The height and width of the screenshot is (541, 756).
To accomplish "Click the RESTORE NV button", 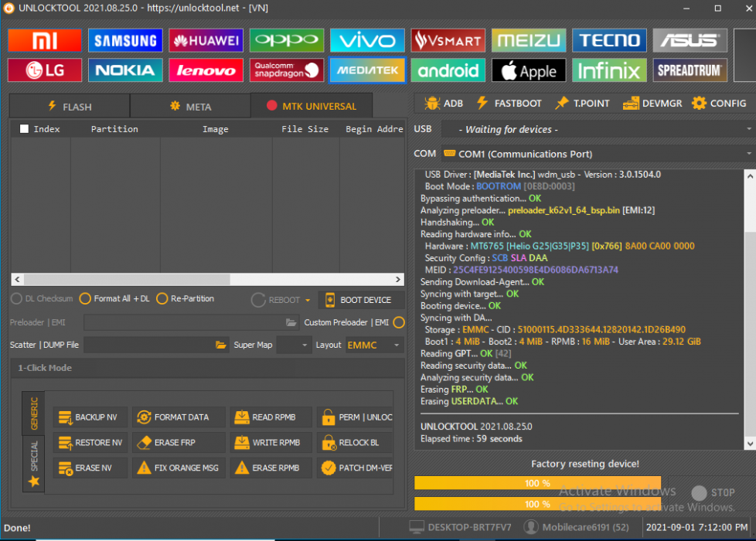I will tap(90, 443).
